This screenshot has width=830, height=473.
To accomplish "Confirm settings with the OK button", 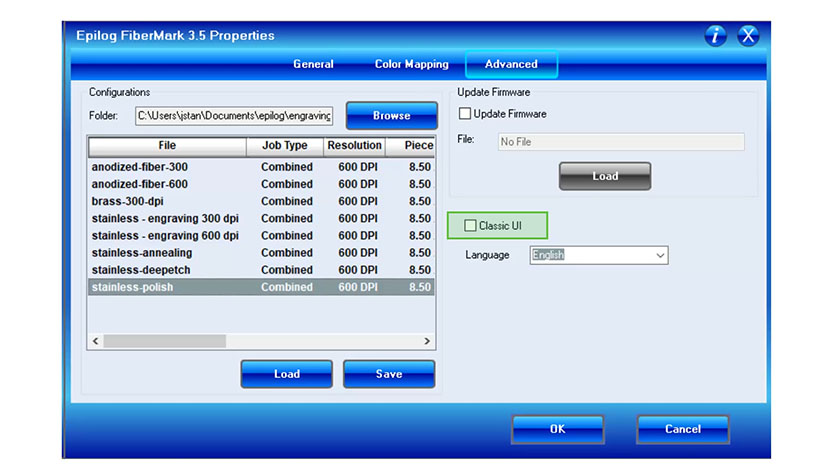I will point(557,429).
